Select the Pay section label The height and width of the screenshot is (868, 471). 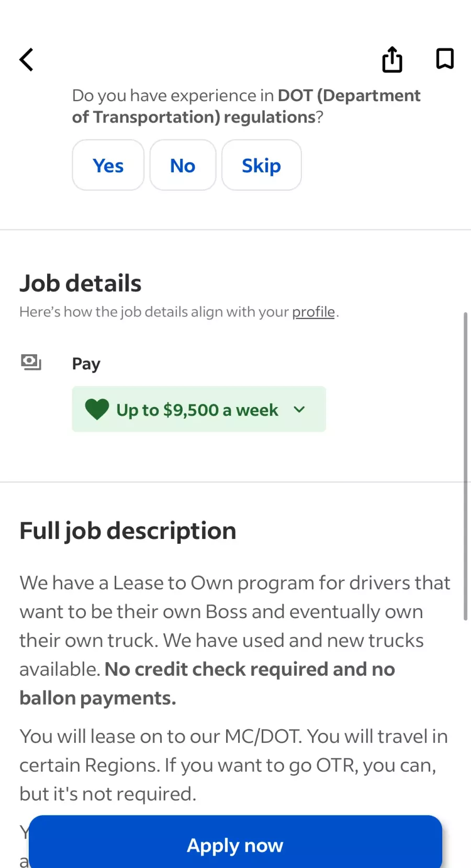click(x=86, y=364)
